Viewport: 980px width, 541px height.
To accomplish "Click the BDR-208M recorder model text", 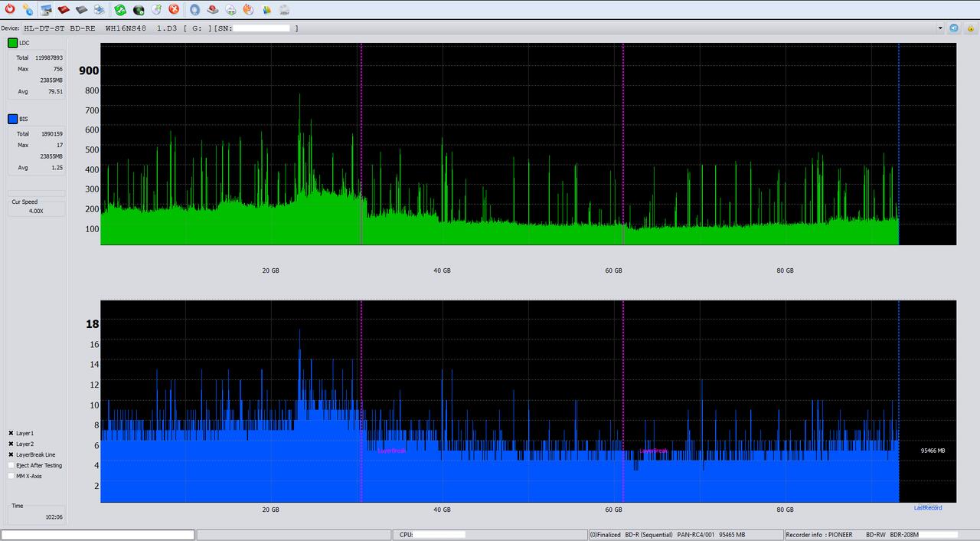I will pos(903,535).
